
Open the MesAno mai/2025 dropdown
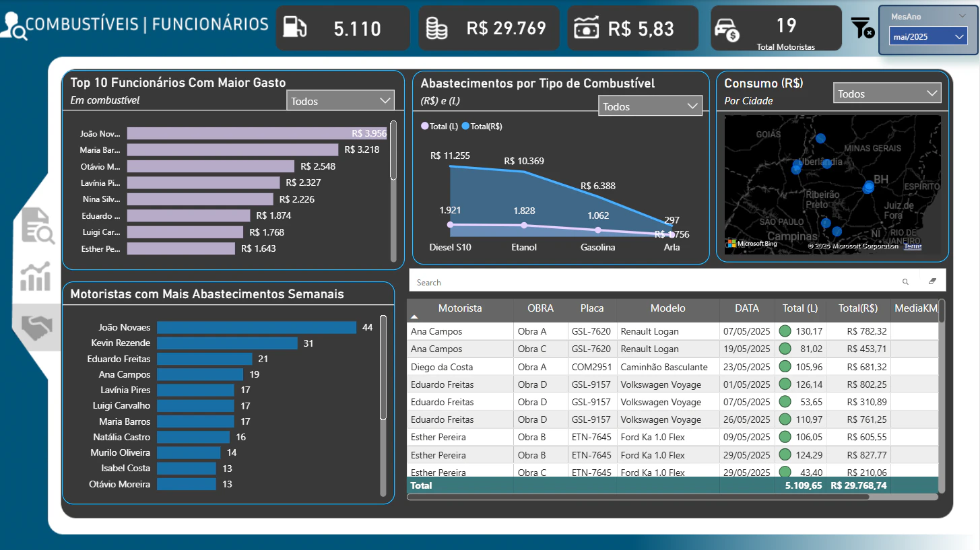pyautogui.click(x=927, y=37)
